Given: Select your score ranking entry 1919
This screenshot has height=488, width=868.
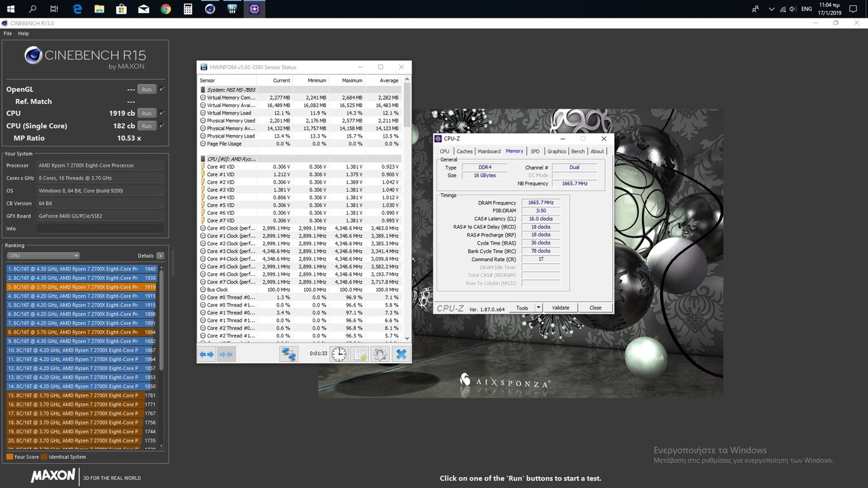Looking at the screenshot, I should (82, 287).
